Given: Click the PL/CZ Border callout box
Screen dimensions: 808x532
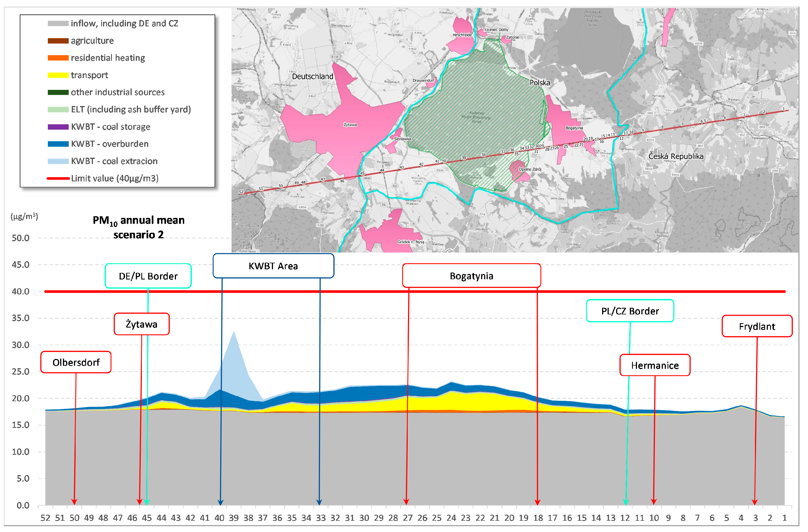Looking at the screenshot, I should 630,311.
